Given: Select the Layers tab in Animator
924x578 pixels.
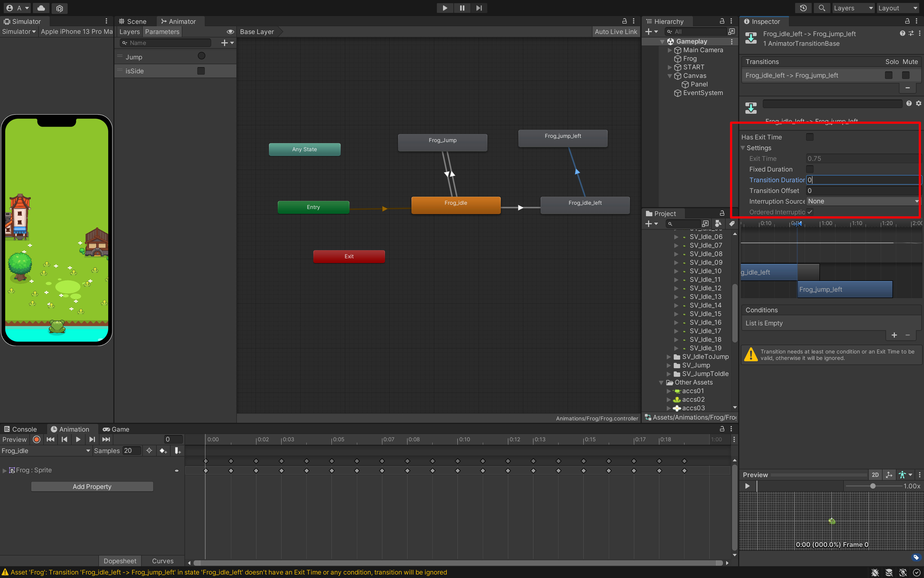Looking at the screenshot, I should (129, 32).
